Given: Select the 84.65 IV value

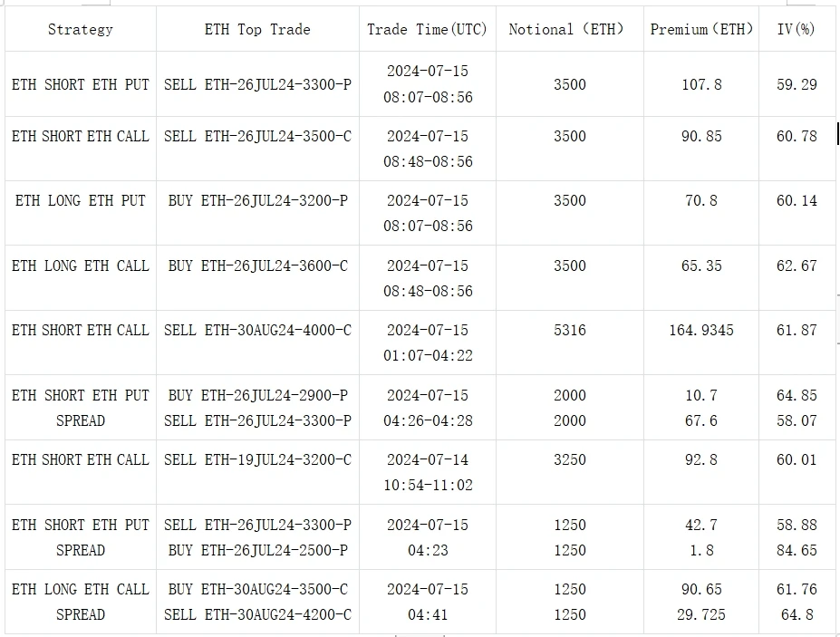Looking at the screenshot, I should point(797,550).
